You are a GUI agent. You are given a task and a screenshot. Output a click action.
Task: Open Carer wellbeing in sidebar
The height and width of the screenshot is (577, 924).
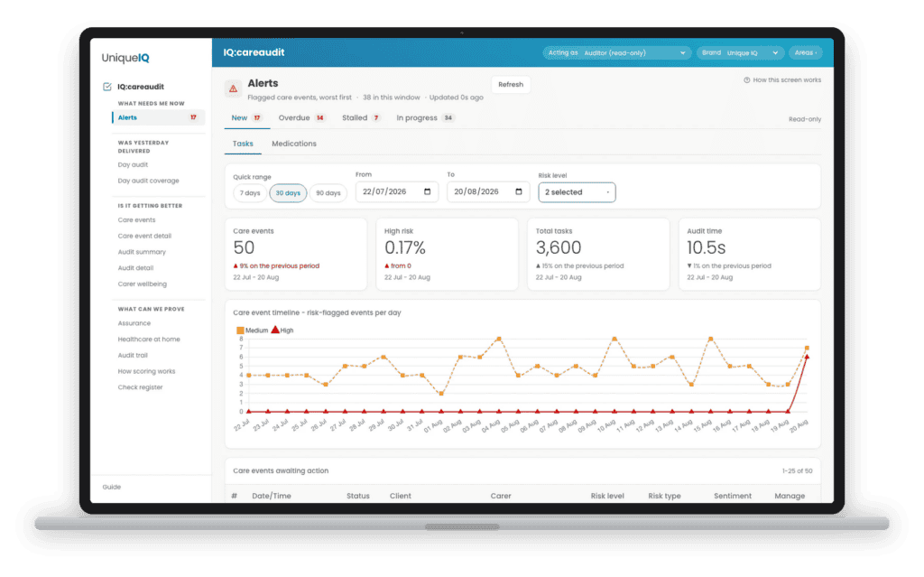pyautogui.click(x=142, y=284)
